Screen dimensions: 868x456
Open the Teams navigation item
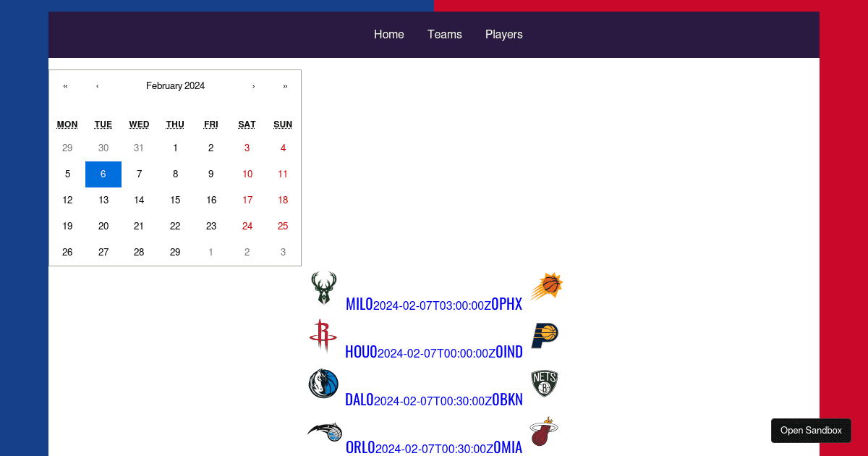(444, 34)
